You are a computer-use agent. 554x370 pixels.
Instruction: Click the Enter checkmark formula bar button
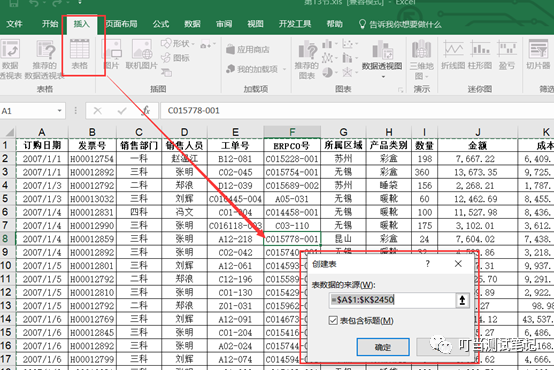pyautogui.click(x=122, y=111)
